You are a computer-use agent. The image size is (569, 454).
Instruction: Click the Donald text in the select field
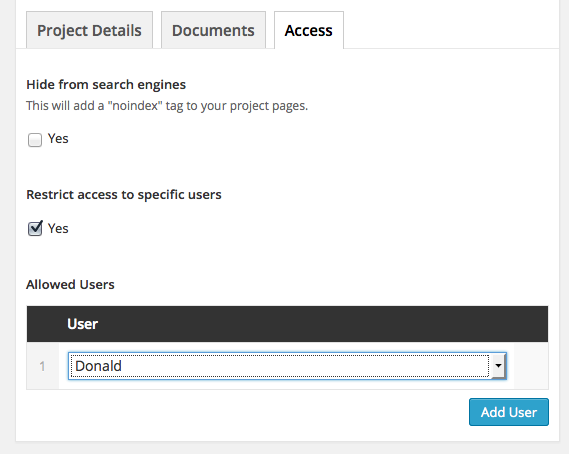(98, 366)
